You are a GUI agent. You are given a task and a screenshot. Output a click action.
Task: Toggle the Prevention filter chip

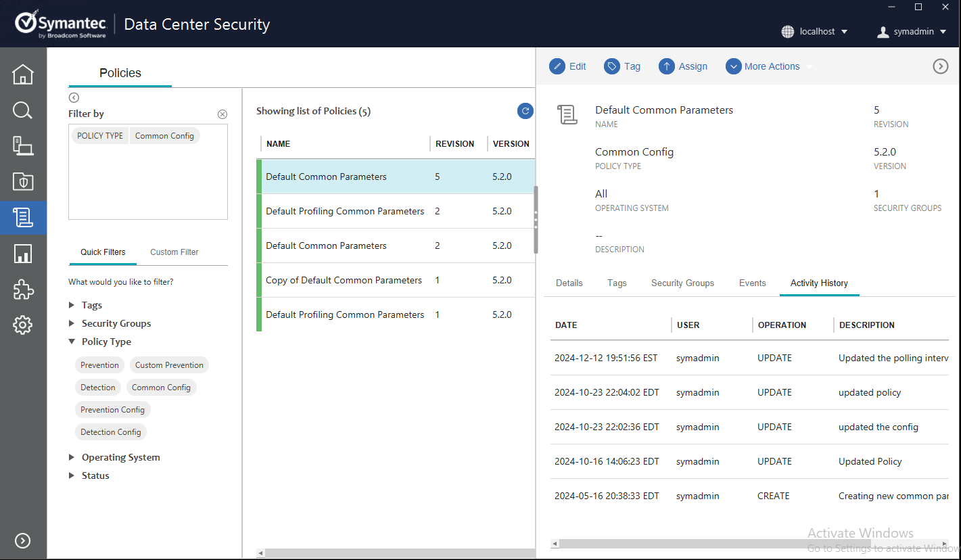(99, 365)
